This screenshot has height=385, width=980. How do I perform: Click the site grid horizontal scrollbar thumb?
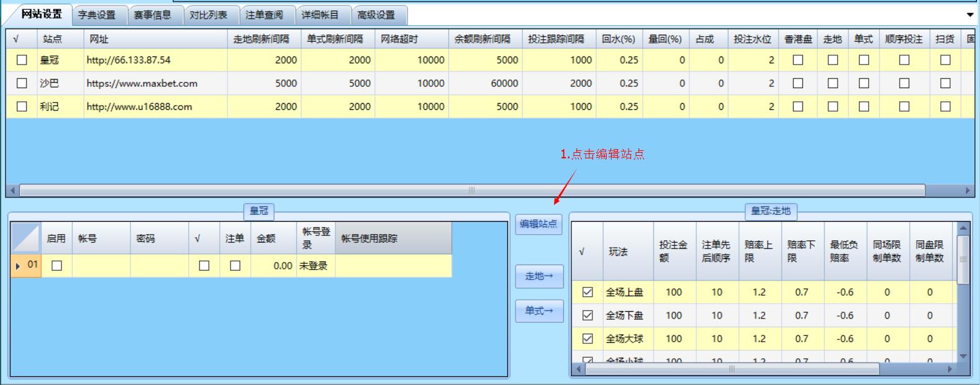tap(472, 190)
